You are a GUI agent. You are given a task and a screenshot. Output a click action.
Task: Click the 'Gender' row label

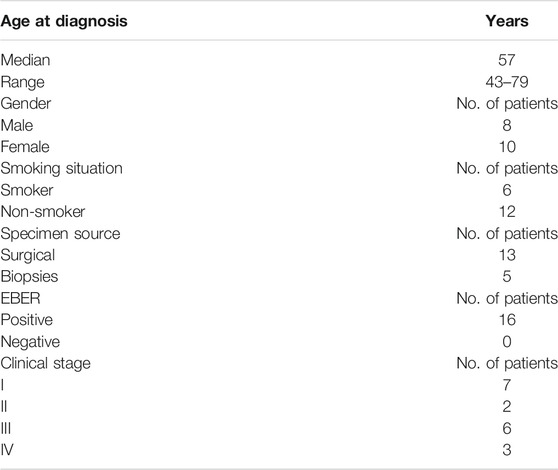[26, 104]
